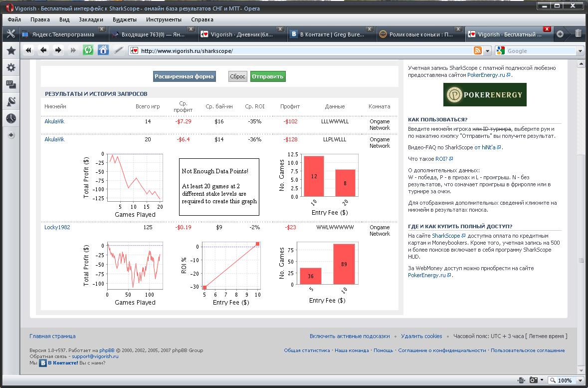Click the green Reload page icon
Viewport: 588px width, 388px height.
point(88,50)
